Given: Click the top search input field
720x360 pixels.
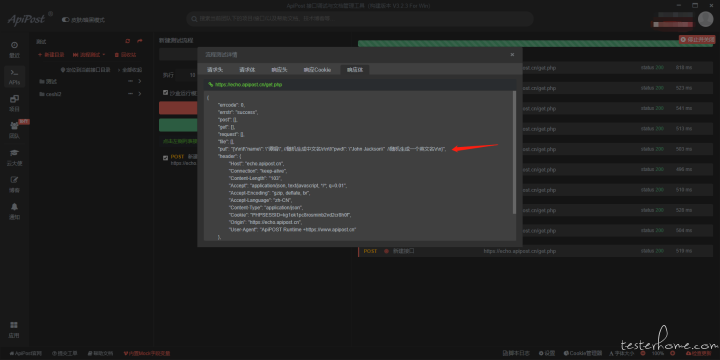Looking at the screenshot, I should [360, 19].
